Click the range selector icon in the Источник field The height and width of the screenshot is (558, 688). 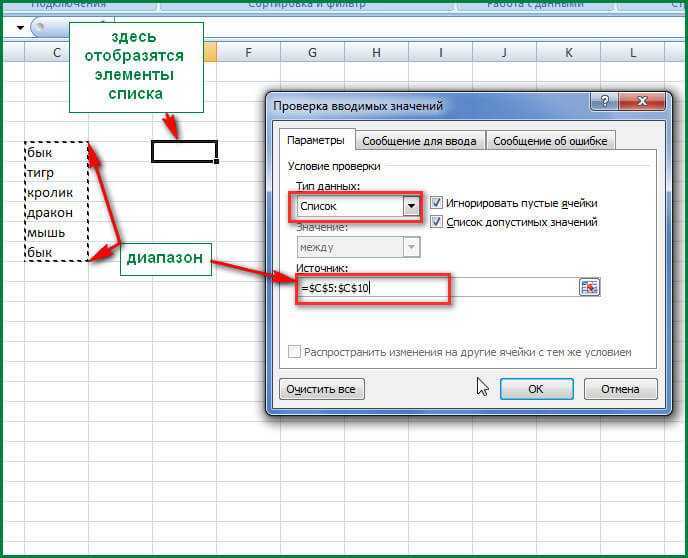pyautogui.click(x=589, y=288)
